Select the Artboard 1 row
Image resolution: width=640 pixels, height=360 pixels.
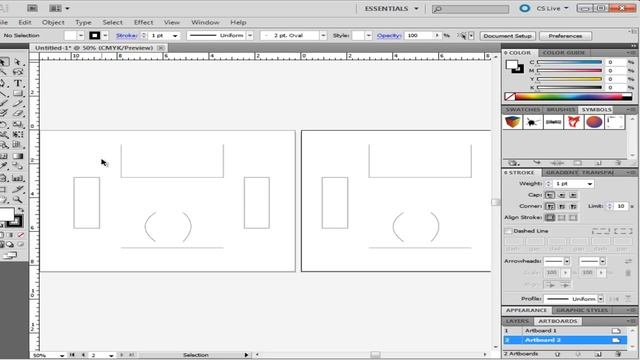point(564,331)
